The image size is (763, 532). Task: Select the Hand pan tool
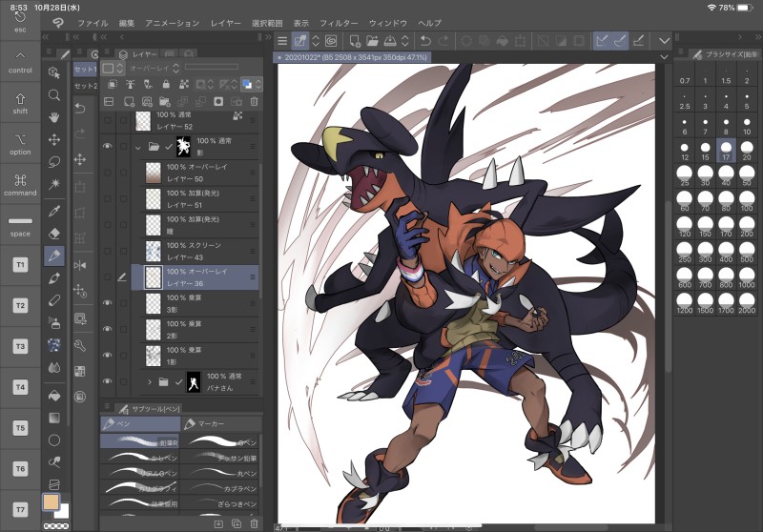coord(54,116)
